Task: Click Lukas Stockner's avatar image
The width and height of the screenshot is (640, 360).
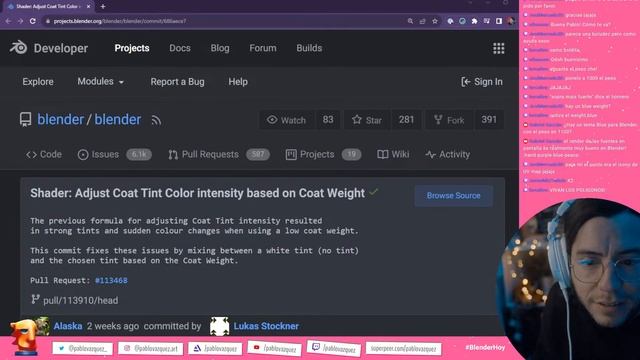Action: (x=220, y=326)
